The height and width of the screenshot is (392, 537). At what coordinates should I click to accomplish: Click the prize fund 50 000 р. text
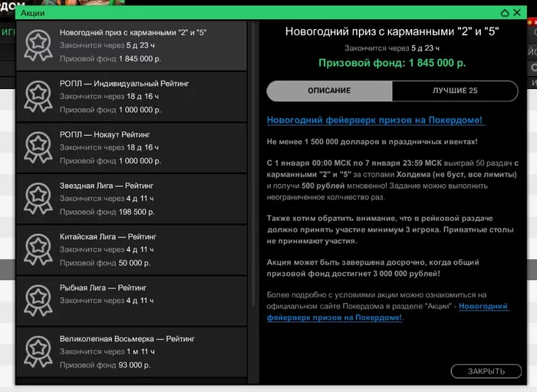coord(105,263)
